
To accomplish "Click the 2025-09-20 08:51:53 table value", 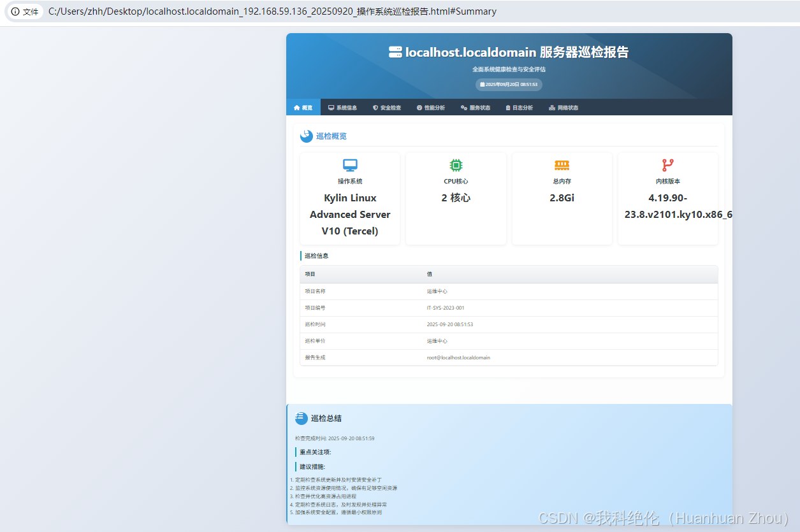I will point(450,324).
